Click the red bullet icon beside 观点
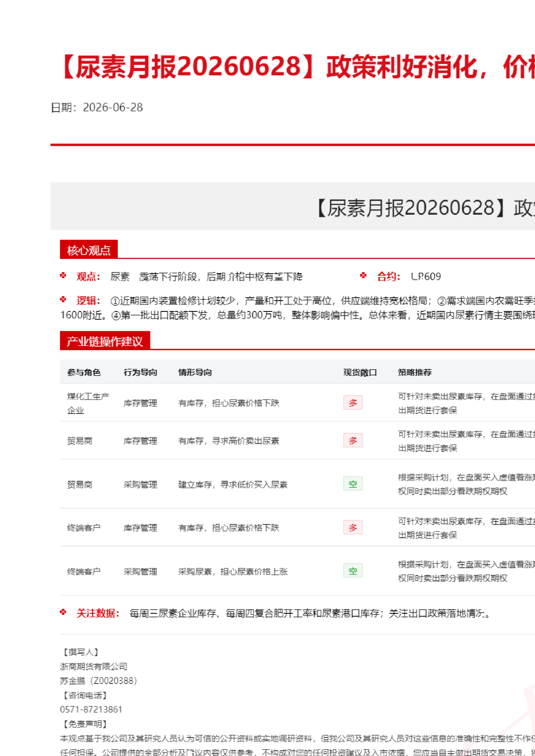 (63, 275)
